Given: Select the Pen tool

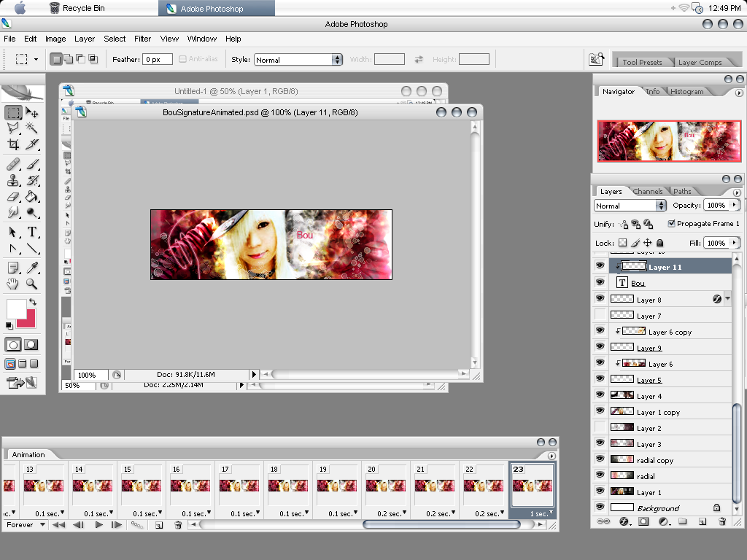Looking at the screenshot, I should (x=13, y=248).
